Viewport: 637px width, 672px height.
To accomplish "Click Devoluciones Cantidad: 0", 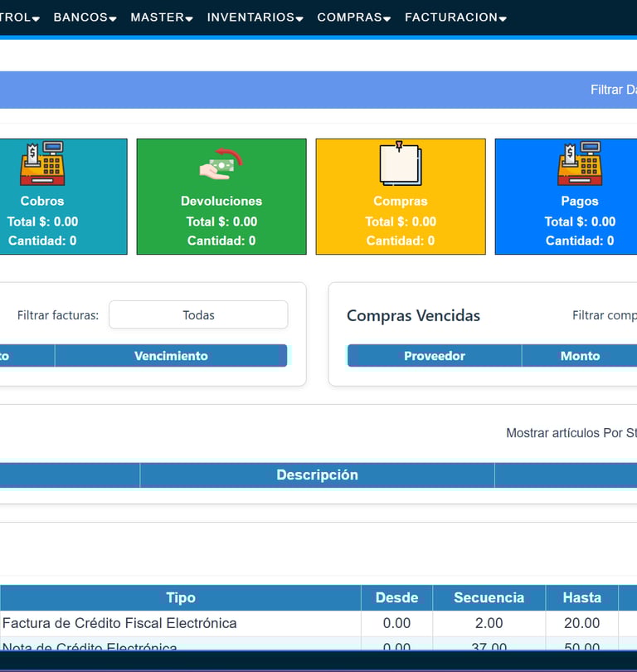I will coord(221,241).
